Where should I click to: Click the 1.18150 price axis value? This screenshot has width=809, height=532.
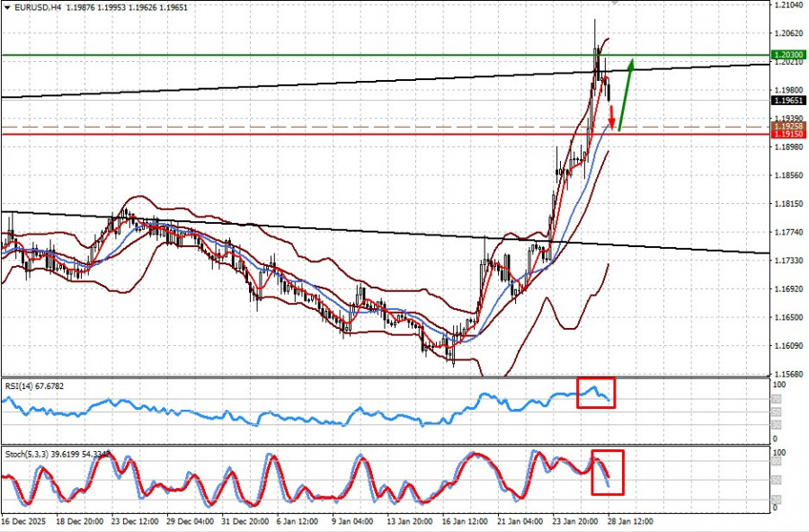pyautogui.click(x=789, y=204)
